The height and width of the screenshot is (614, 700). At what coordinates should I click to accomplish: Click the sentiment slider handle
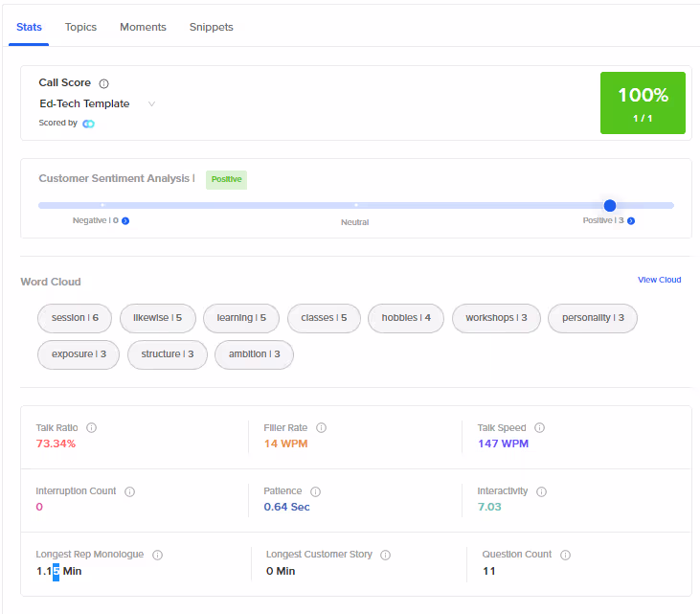click(x=609, y=205)
